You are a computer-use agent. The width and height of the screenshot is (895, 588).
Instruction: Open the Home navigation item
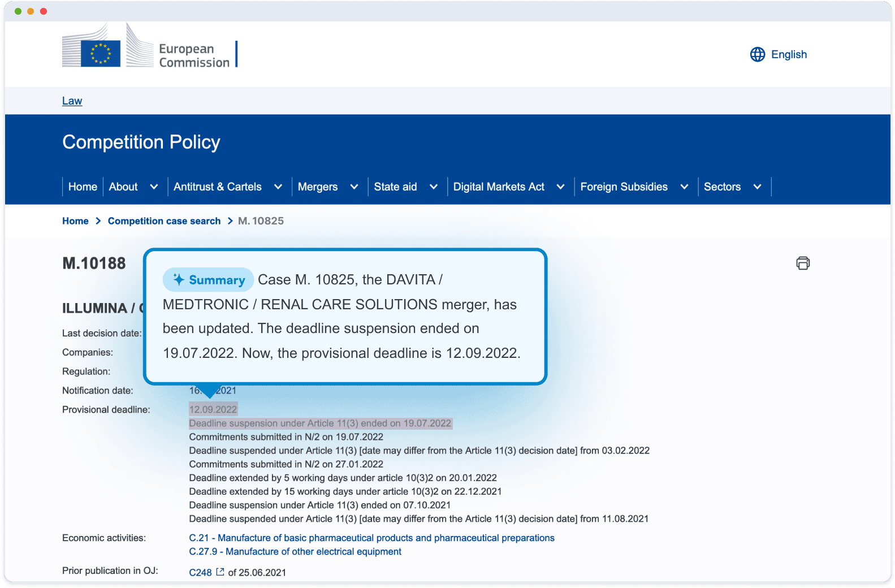(x=83, y=187)
